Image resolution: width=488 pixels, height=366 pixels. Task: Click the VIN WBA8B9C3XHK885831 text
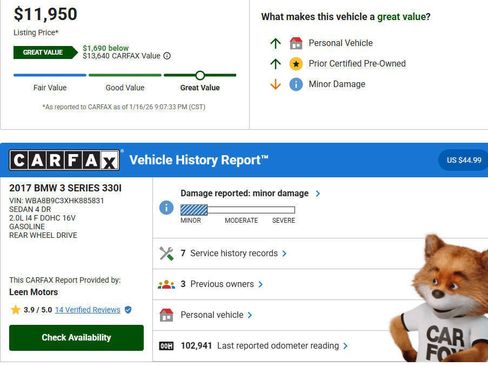[57, 201]
